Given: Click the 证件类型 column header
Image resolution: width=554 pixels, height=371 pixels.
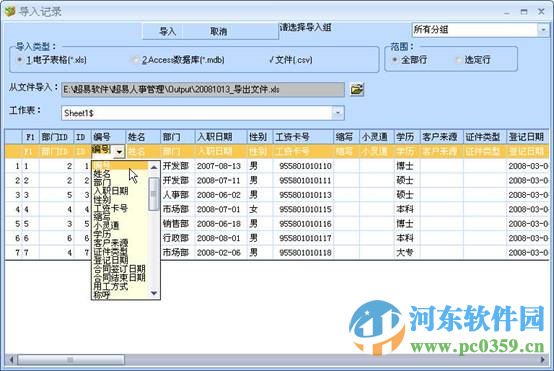Looking at the screenshot, I should 484,137.
